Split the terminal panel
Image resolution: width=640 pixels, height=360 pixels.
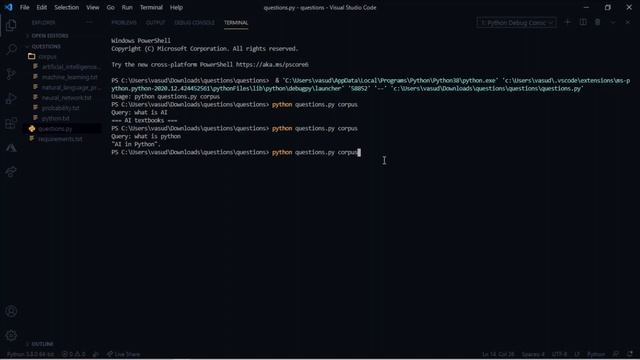tap(583, 22)
